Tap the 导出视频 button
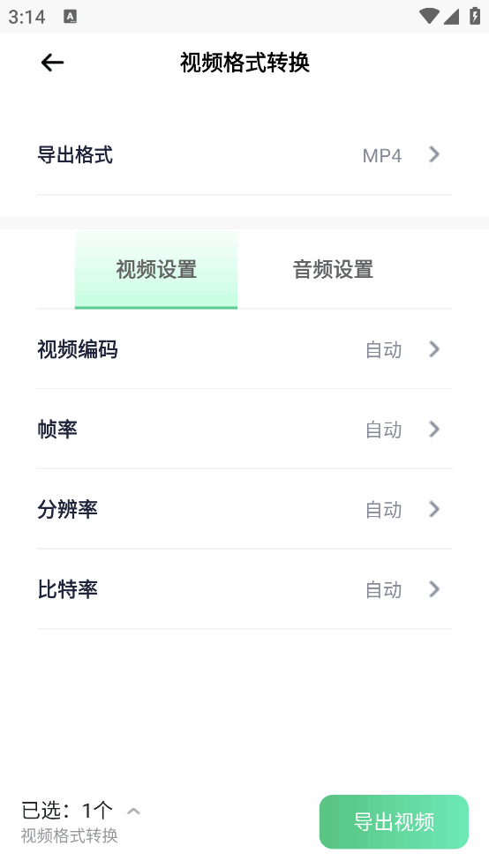The height and width of the screenshot is (868, 489). [394, 821]
